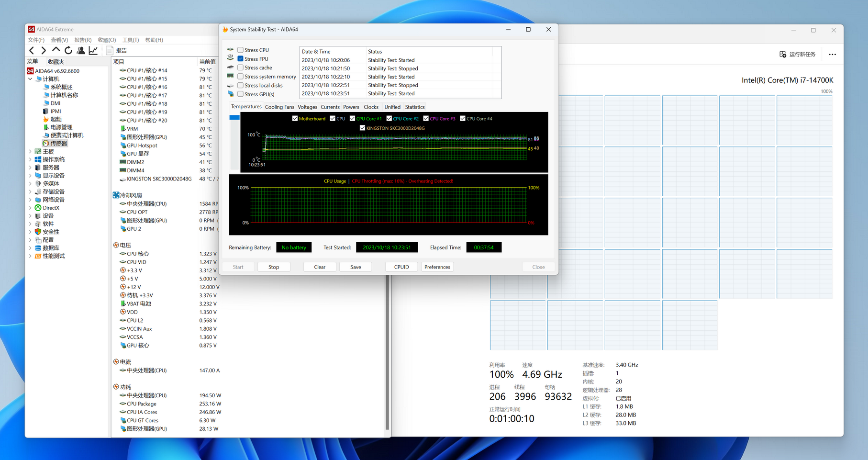The height and width of the screenshot is (460, 868).
Task: Expand the 操作系统 tree node
Action: (31, 159)
